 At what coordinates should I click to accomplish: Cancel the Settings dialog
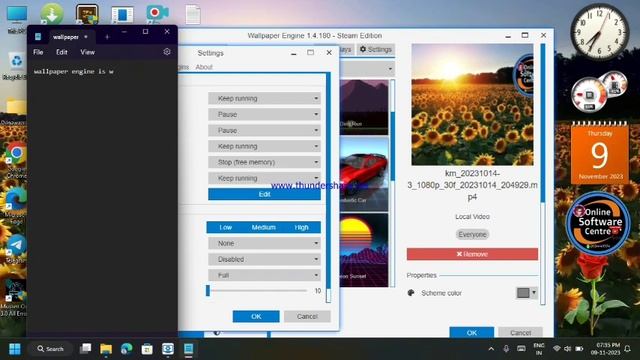click(307, 316)
